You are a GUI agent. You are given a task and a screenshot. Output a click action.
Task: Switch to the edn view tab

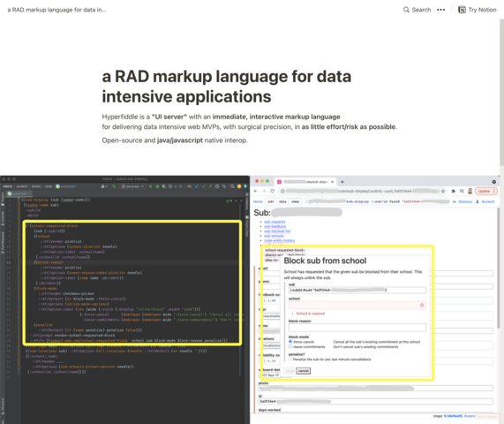click(271, 201)
